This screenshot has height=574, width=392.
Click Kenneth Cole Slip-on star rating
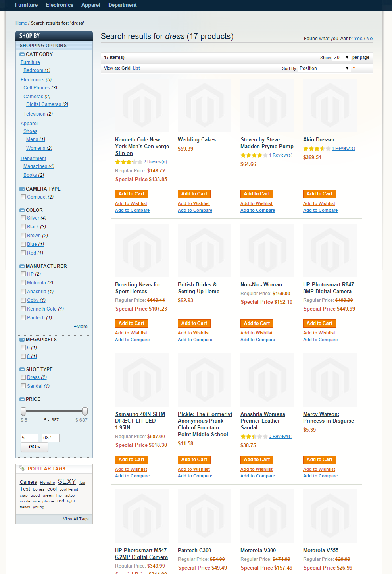click(x=129, y=162)
